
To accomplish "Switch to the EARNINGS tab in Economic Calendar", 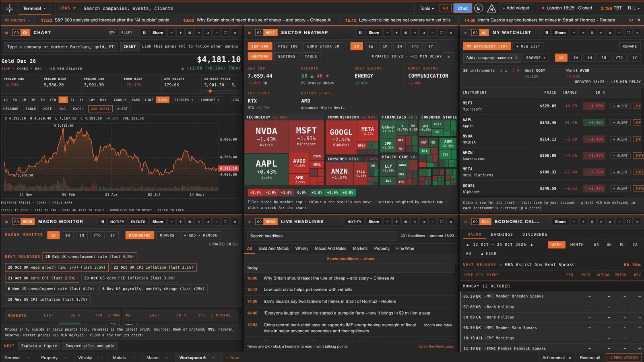I will click(x=502, y=234).
